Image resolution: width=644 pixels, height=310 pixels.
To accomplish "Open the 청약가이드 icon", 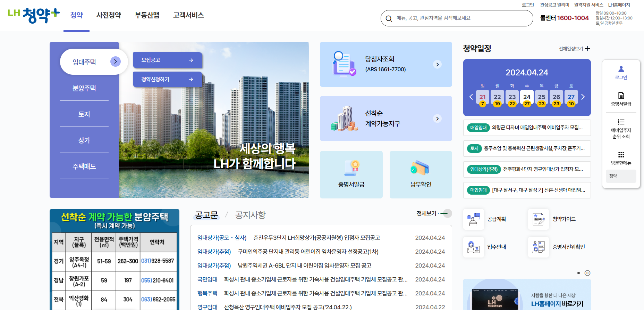I will coord(539,219).
